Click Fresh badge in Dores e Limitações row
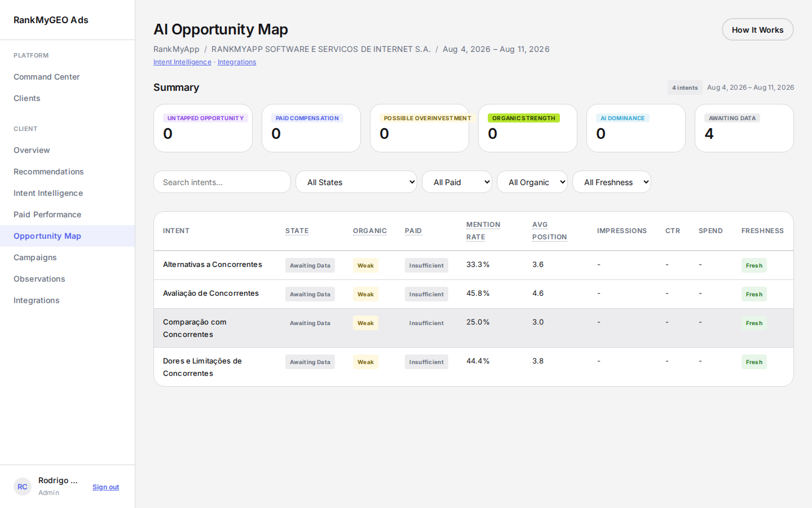Screen dimensions: 812x508 pos(754,362)
